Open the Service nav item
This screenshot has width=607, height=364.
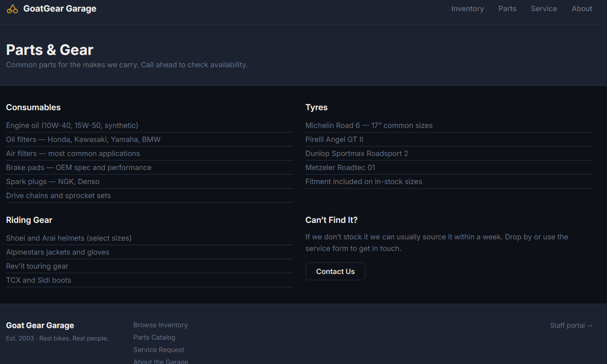544,9
